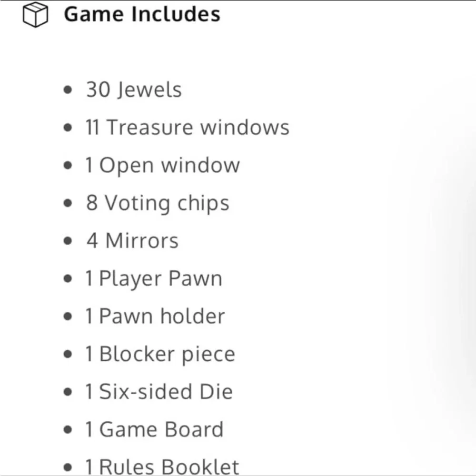Click the bullet before 8 Voting chips
The height and width of the screenshot is (476, 476).
click(x=68, y=203)
